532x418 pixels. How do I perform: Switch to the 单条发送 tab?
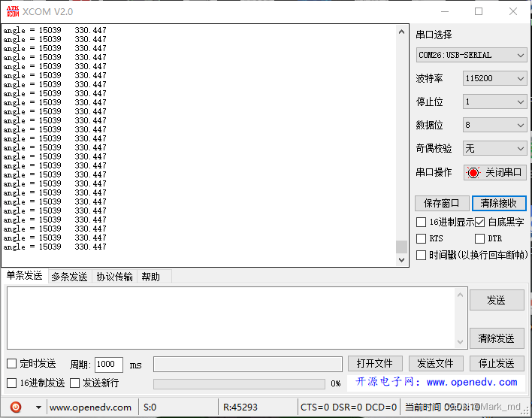25,276
